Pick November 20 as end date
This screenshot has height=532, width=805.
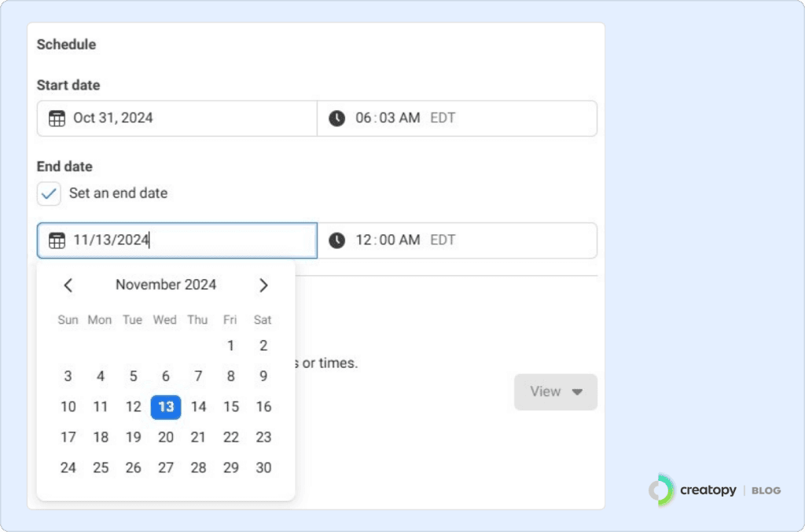[x=166, y=438]
